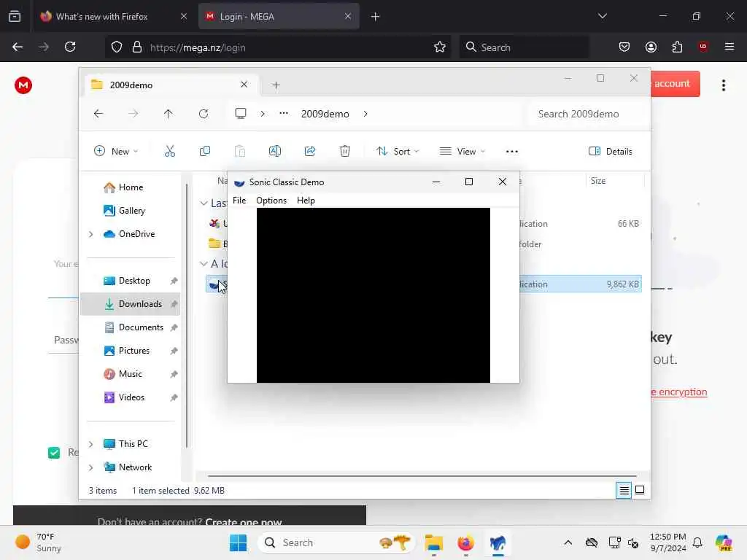
Task: Open the New dropdown in Explorer
Action: [x=116, y=152]
